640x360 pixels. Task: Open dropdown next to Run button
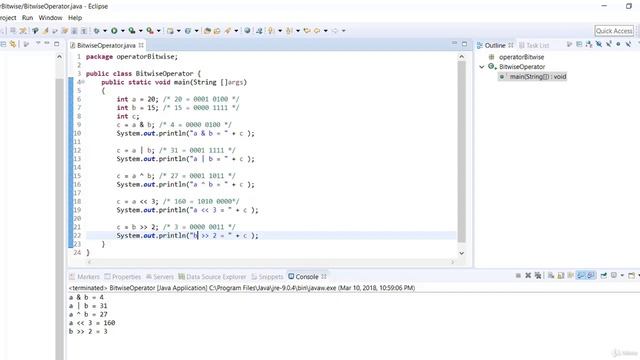pyautogui.click(x=122, y=31)
